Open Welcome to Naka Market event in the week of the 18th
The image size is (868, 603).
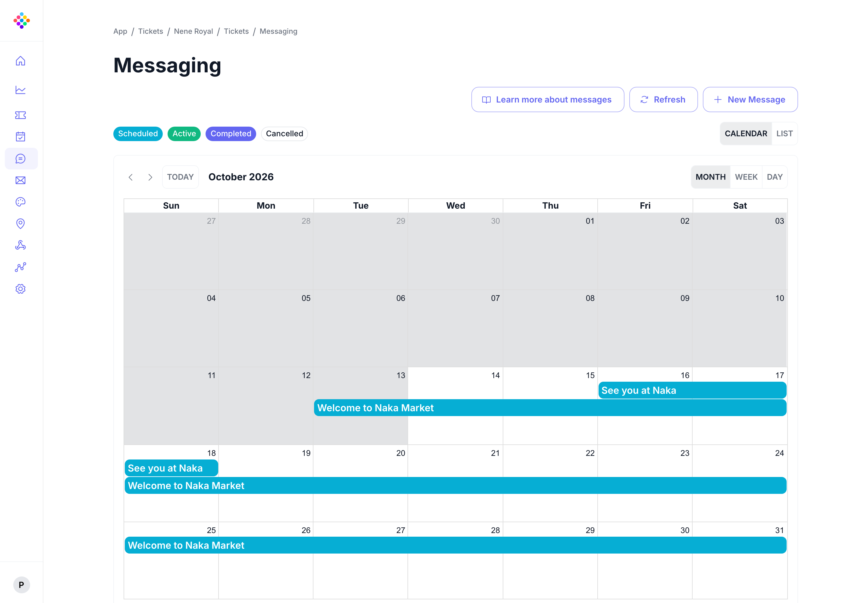tap(455, 485)
